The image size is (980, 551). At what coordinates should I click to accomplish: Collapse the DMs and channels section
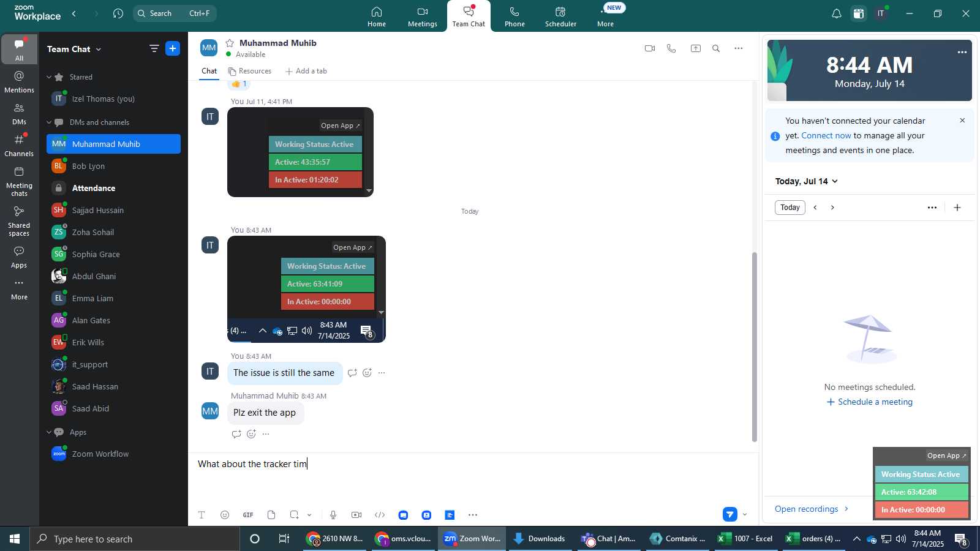[49, 122]
